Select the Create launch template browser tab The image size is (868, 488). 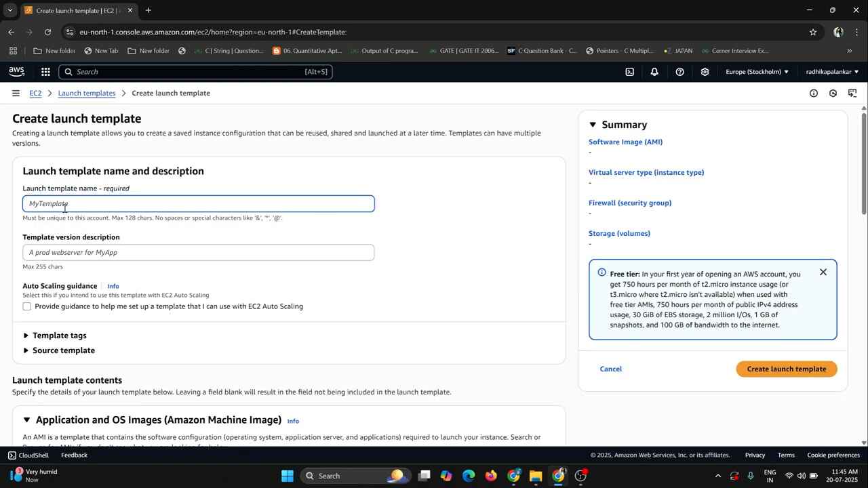point(75,10)
